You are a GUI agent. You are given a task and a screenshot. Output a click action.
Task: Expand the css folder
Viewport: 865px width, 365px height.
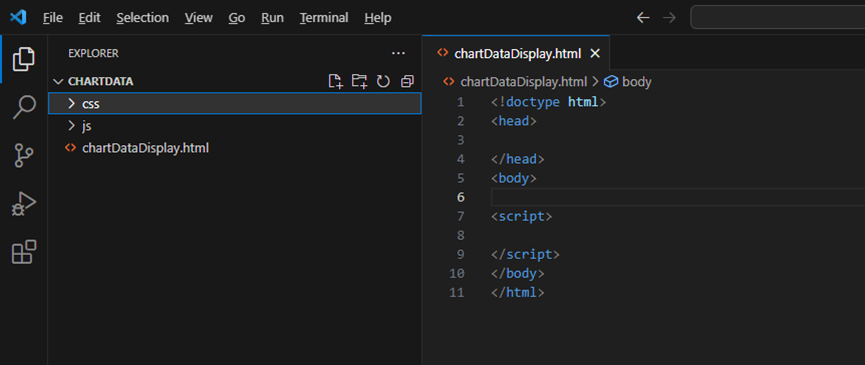pos(234,104)
